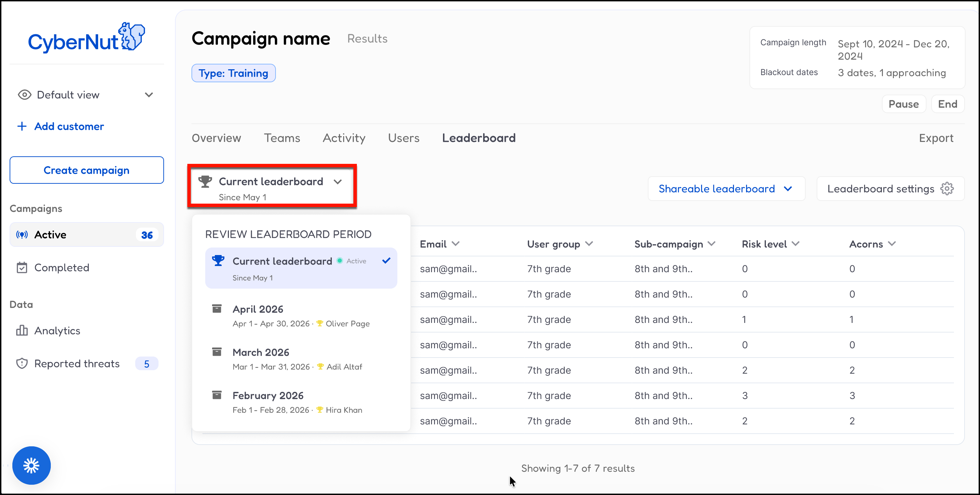Select the Leaderboard tab
980x495 pixels.
pos(479,137)
